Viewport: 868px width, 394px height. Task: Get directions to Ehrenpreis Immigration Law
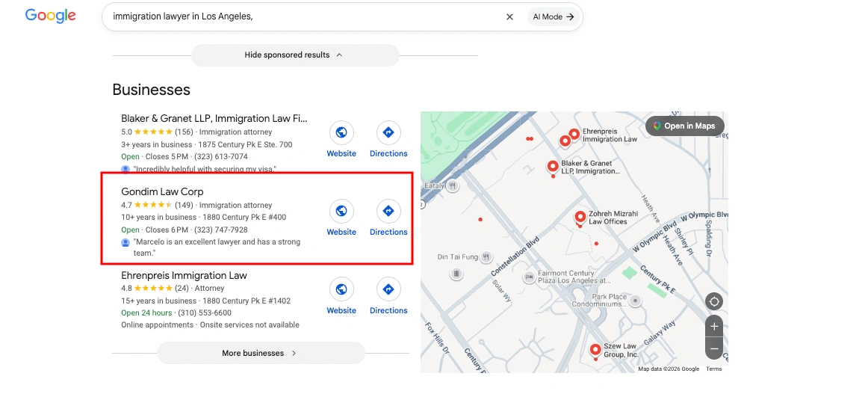pos(388,289)
